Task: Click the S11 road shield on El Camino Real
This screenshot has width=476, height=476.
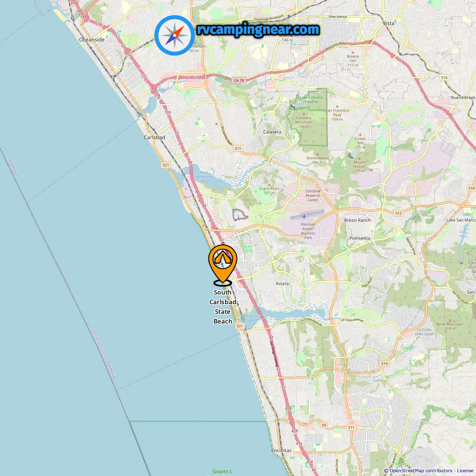Action: click(x=238, y=148)
